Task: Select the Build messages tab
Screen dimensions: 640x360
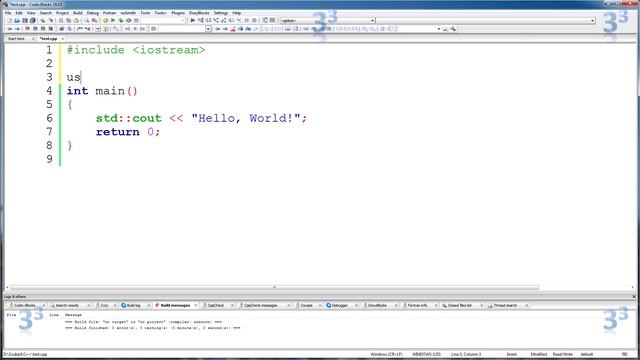Action: coord(175,305)
